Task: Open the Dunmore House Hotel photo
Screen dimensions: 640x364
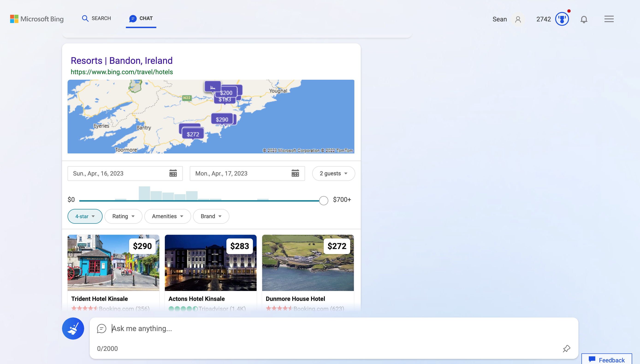Action: point(308,263)
